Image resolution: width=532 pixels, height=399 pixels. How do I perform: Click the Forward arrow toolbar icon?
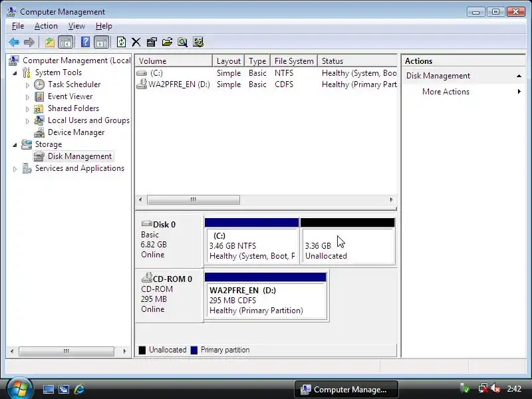29,42
